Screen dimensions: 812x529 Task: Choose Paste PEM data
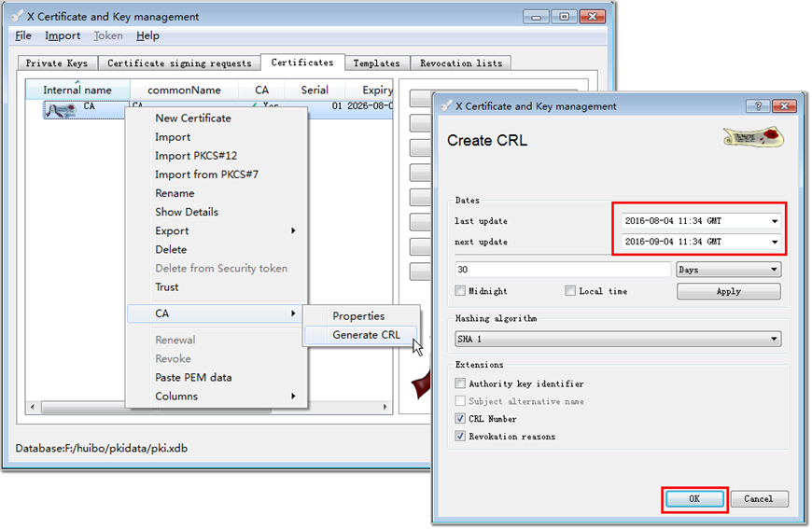point(217,377)
